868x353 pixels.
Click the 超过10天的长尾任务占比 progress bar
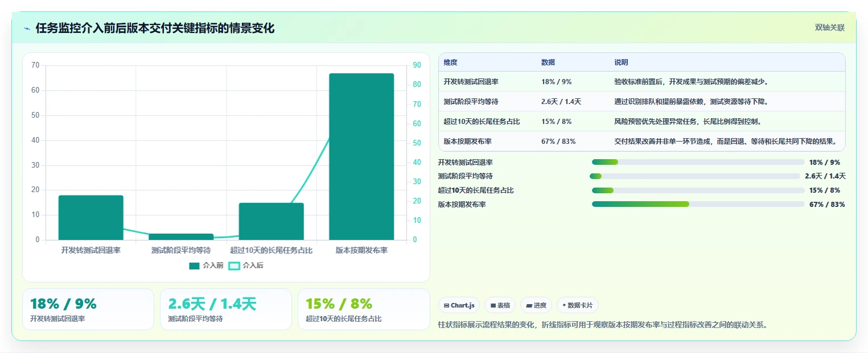coord(698,190)
